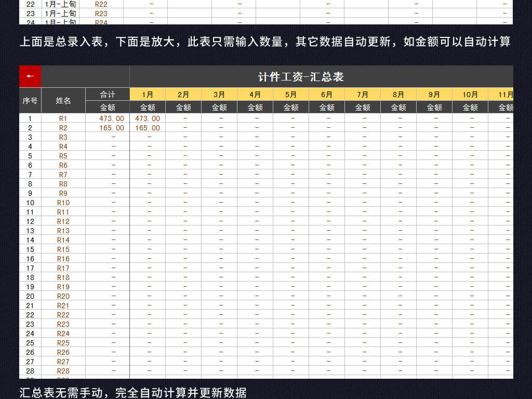Click the 序号 column header

pyautogui.click(x=30, y=100)
